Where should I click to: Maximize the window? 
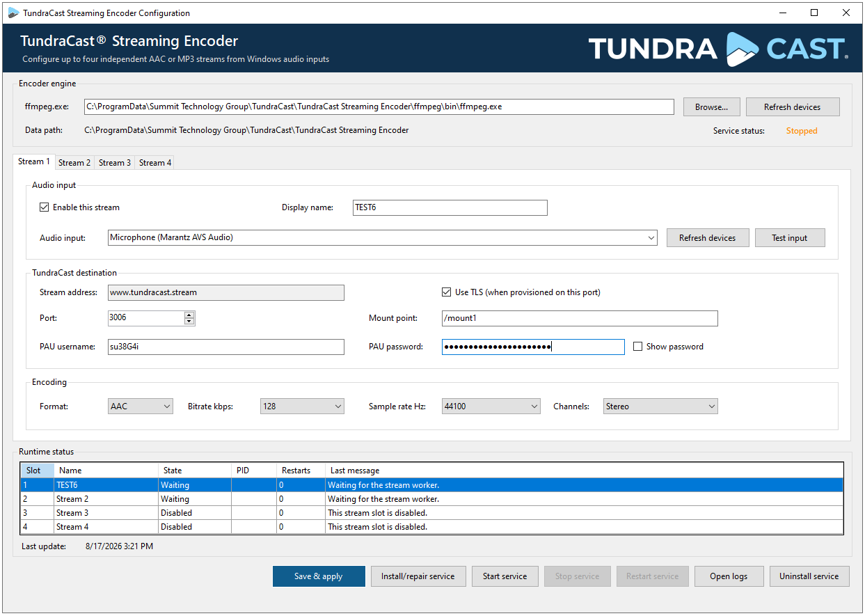814,13
